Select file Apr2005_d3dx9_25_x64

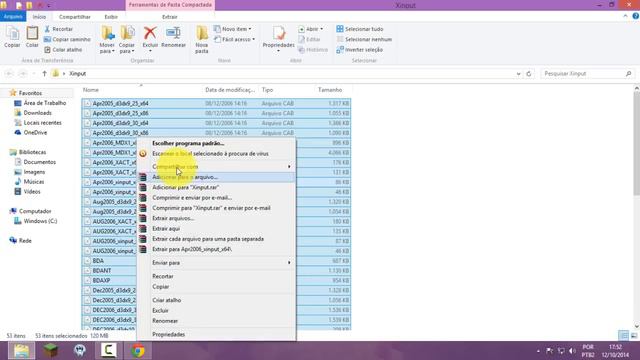click(120, 103)
